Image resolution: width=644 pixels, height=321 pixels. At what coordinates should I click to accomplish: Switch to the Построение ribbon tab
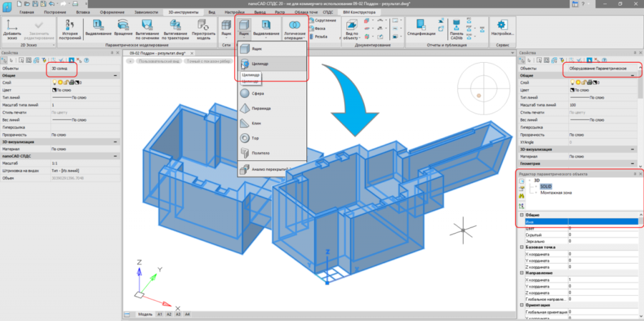coord(55,13)
